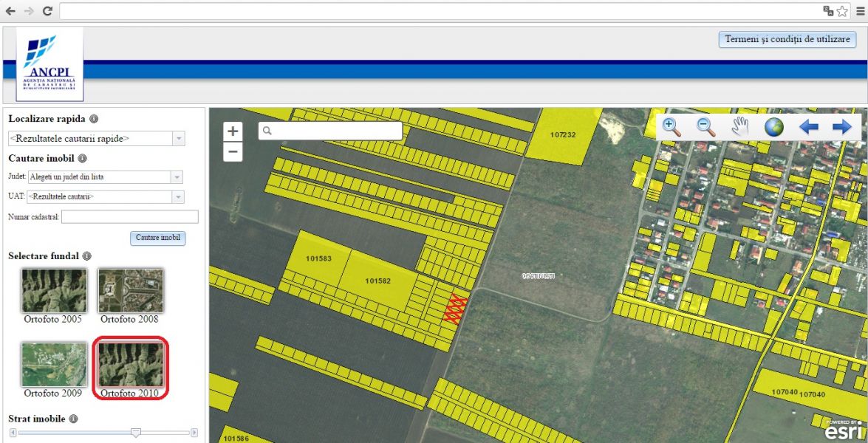Open the UAT results dropdown

178,197
